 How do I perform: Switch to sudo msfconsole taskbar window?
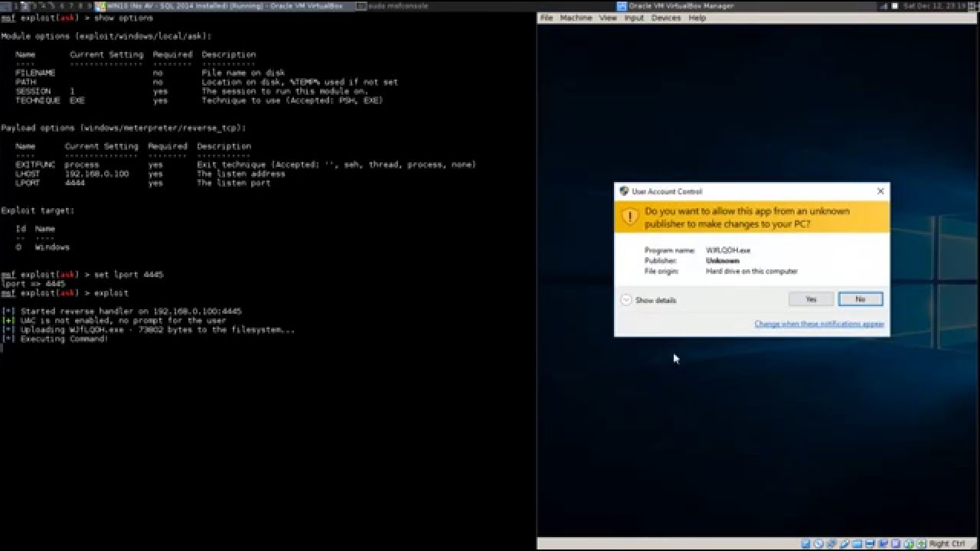[393, 5]
